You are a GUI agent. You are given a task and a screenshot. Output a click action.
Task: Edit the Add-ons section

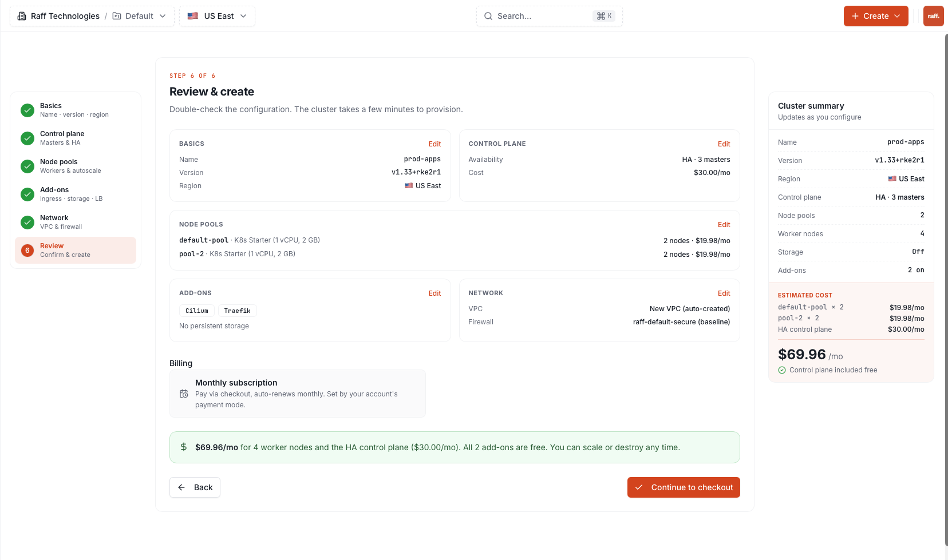pos(434,293)
